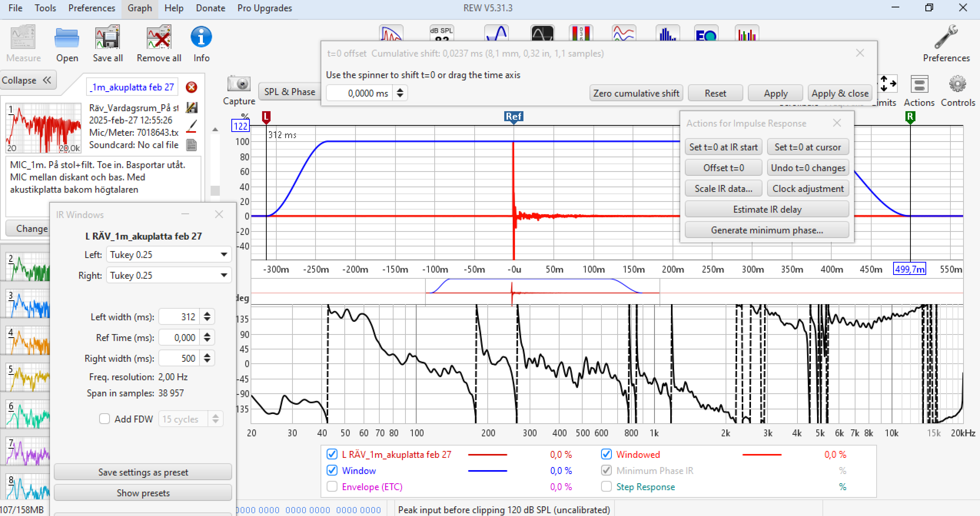Enable the Envelope (ETC) checkbox
Image resolution: width=980 pixels, height=516 pixels.
tap(332, 486)
